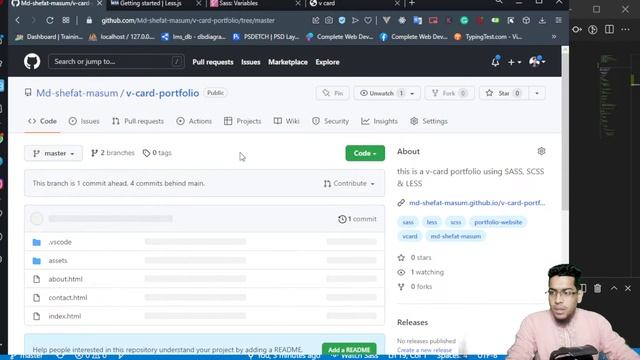Open the Actions tab
This screenshot has height=360, width=640.
point(194,121)
